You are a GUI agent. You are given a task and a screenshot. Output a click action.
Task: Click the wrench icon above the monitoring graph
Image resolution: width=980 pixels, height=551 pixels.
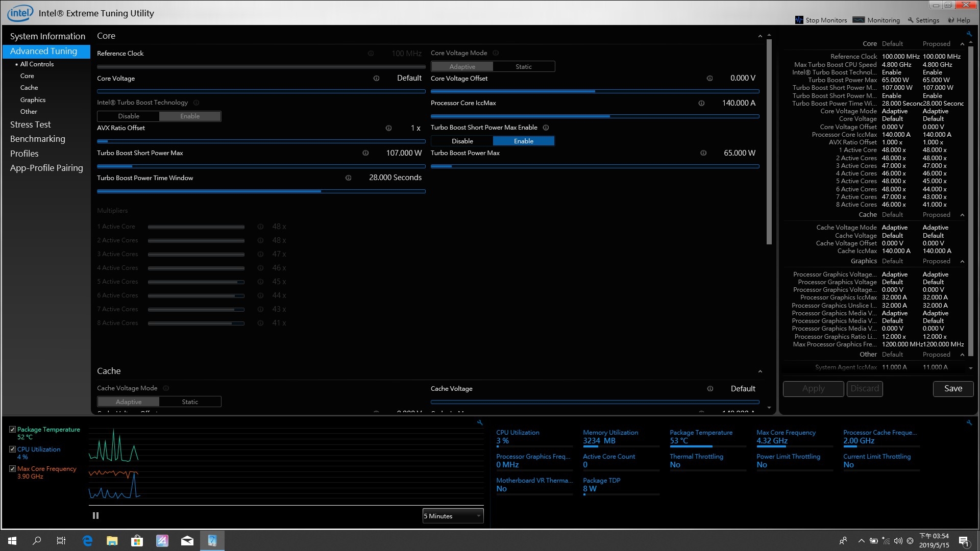tap(479, 422)
